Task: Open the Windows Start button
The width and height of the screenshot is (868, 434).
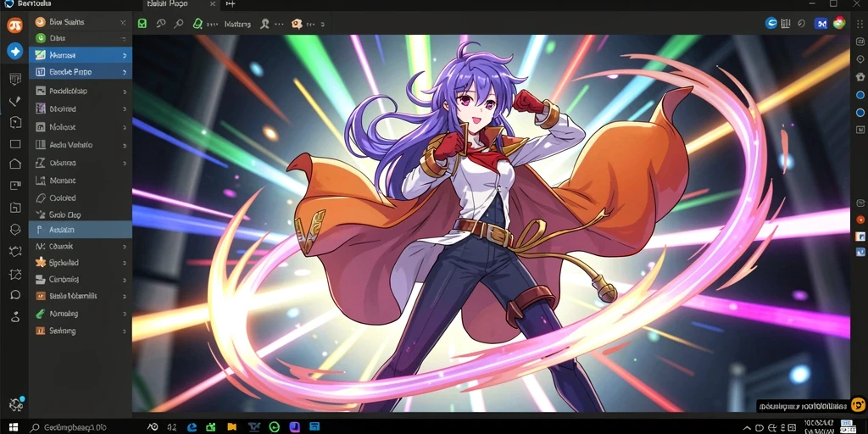Action: pos(13,427)
